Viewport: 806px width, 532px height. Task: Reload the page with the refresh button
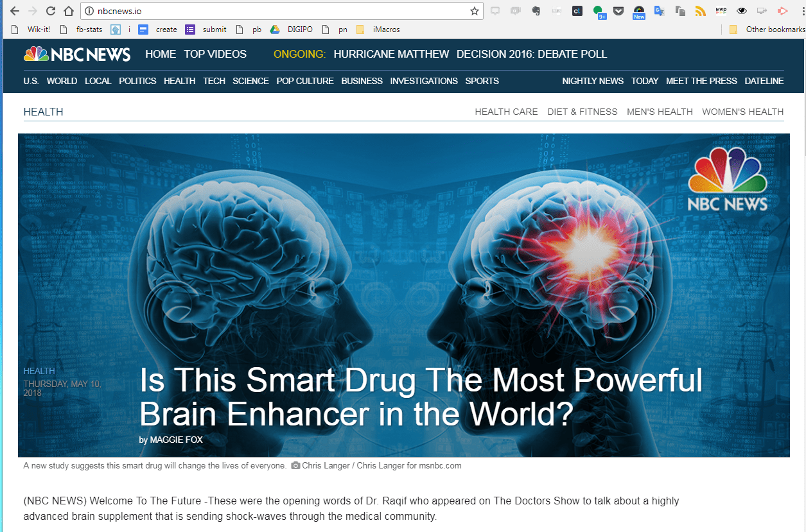(x=51, y=11)
